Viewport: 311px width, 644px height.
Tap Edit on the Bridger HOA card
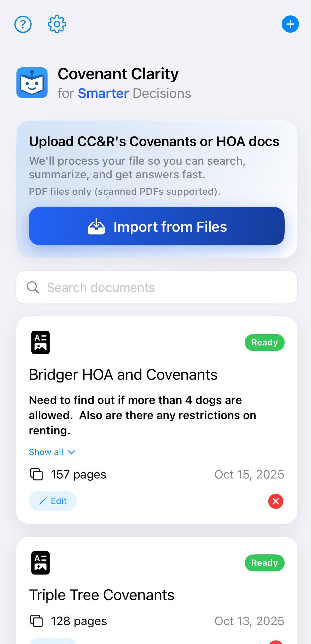click(x=52, y=501)
